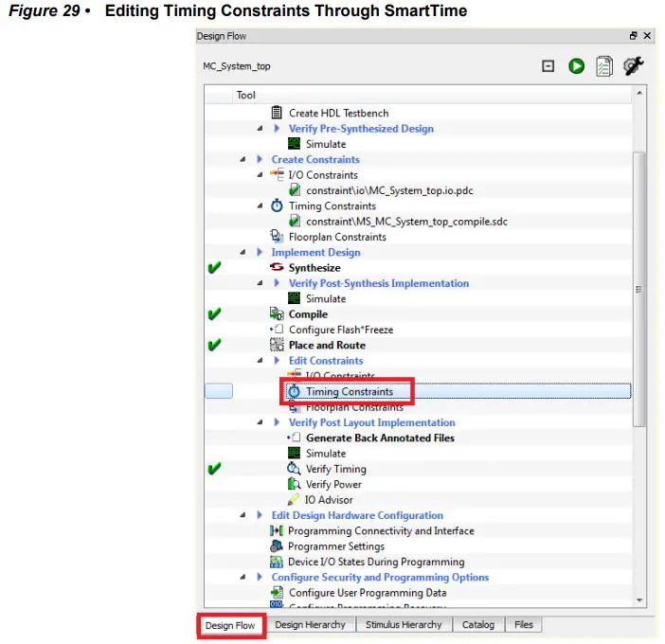Open the report document icon in toolbar
The height and width of the screenshot is (644, 665).
pos(604,66)
